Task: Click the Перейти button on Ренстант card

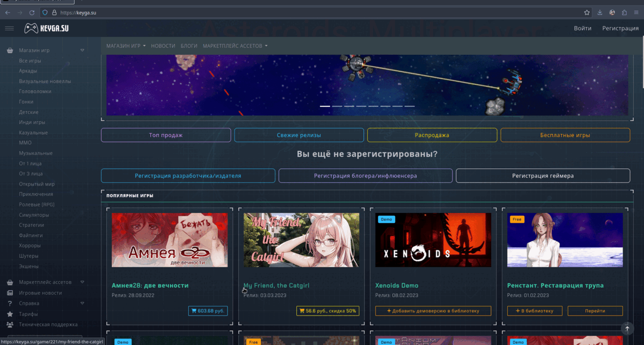Action: tap(595, 311)
